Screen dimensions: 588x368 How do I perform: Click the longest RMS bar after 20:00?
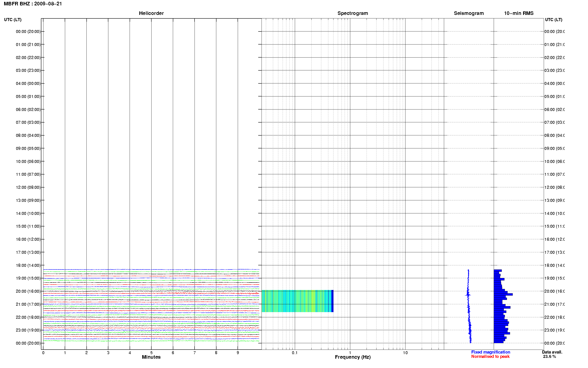pos(503,294)
